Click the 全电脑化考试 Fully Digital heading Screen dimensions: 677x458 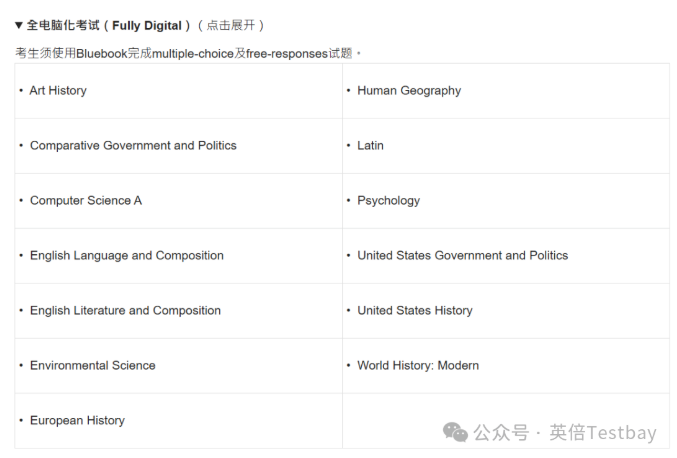pos(107,25)
